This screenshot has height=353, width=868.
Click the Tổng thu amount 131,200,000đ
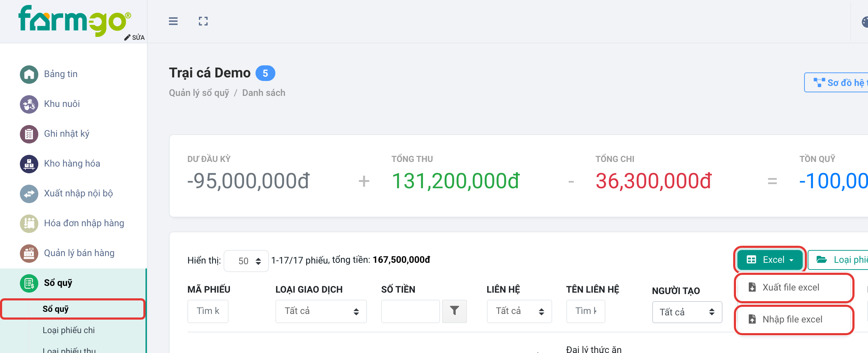click(x=456, y=181)
